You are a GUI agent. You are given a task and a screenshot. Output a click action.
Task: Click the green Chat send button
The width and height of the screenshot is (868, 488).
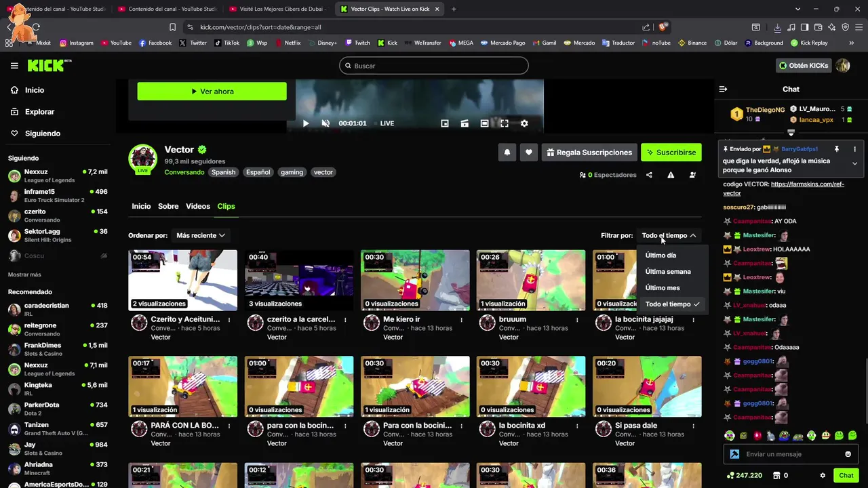[x=846, y=476]
